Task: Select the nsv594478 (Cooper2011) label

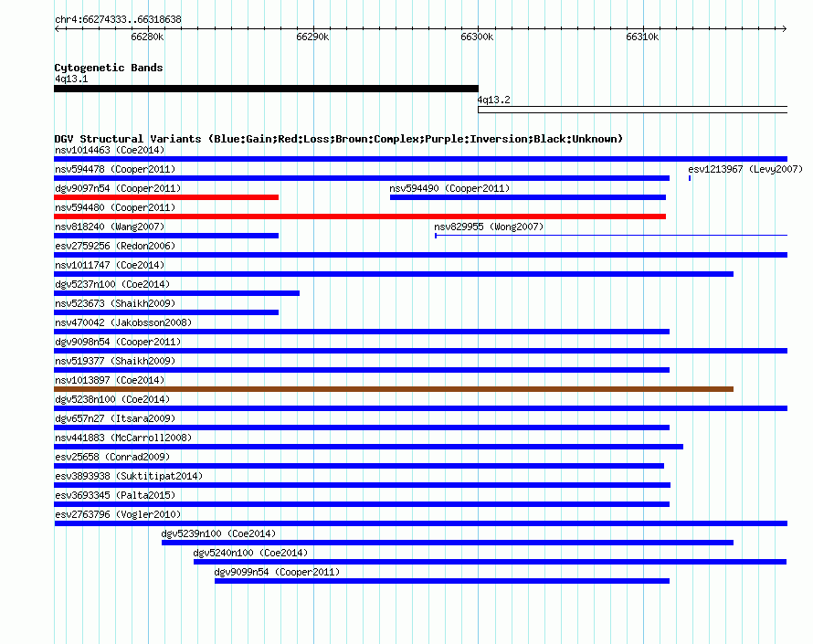Action: [x=115, y=169]
